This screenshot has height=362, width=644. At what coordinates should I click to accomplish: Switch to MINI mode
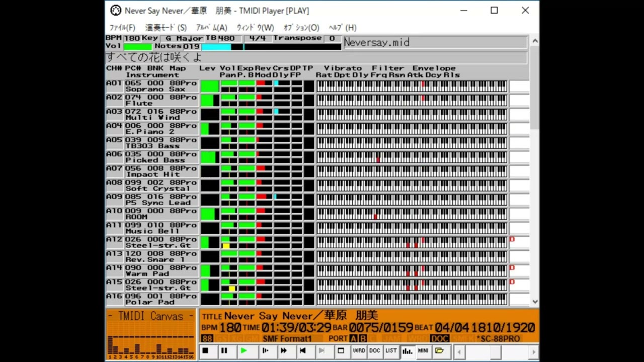click(x=423, y=351)
